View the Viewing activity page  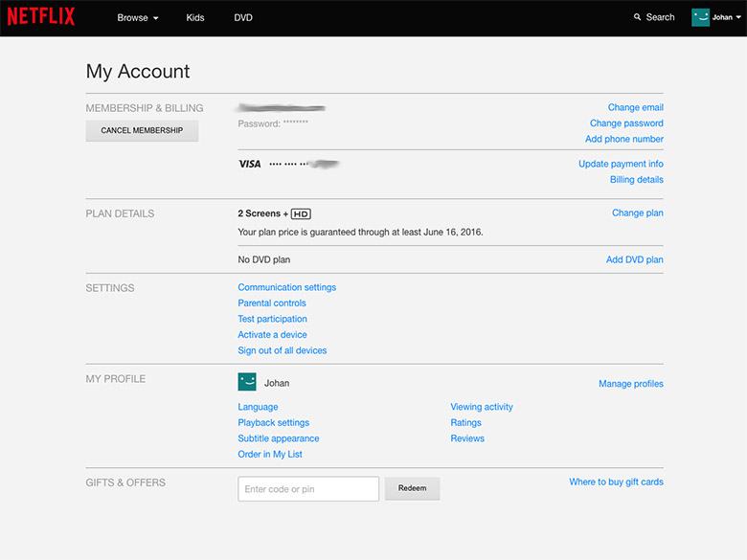tap(482, 407)
